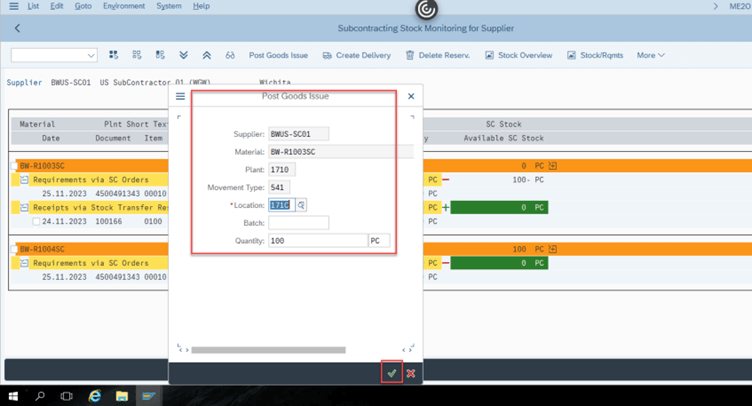This screenshot has width=752, height=406.
Task: Collapse all nodes double-up arrow icon
Action: (x=207, y=55)
